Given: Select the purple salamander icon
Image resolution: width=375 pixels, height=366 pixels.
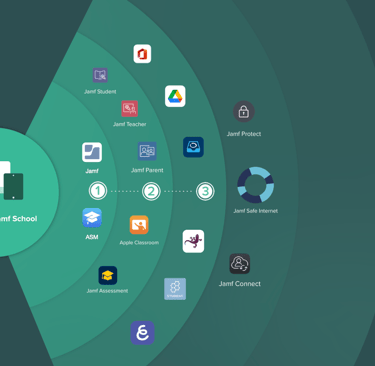Looking at the screenshot, I should click(x=193, y=241).
